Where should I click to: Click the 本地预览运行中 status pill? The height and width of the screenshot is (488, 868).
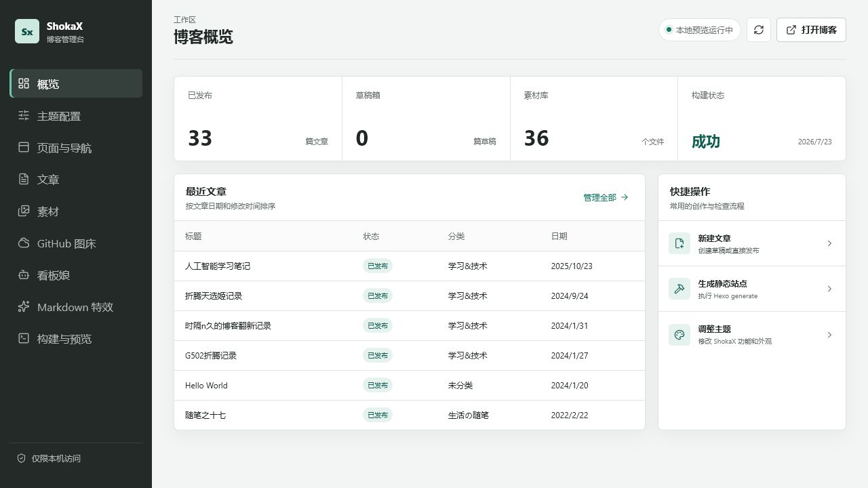point(699,30)
